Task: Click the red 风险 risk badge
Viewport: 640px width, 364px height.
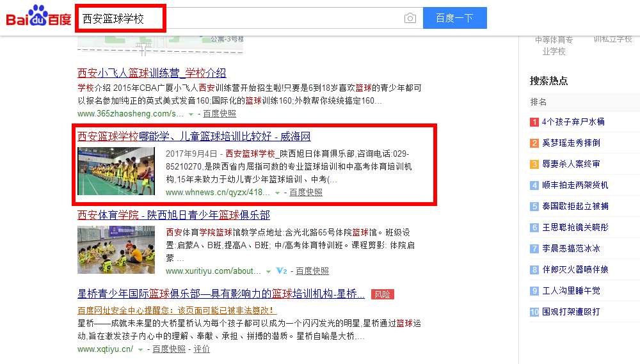Action: coord(383,294)
